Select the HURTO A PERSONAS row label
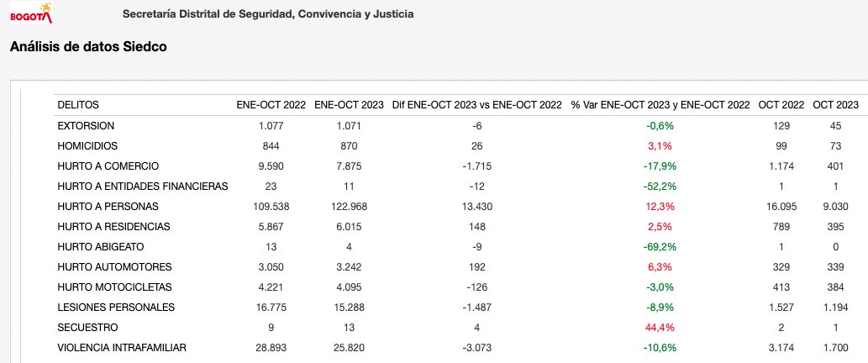 (108, 207)
